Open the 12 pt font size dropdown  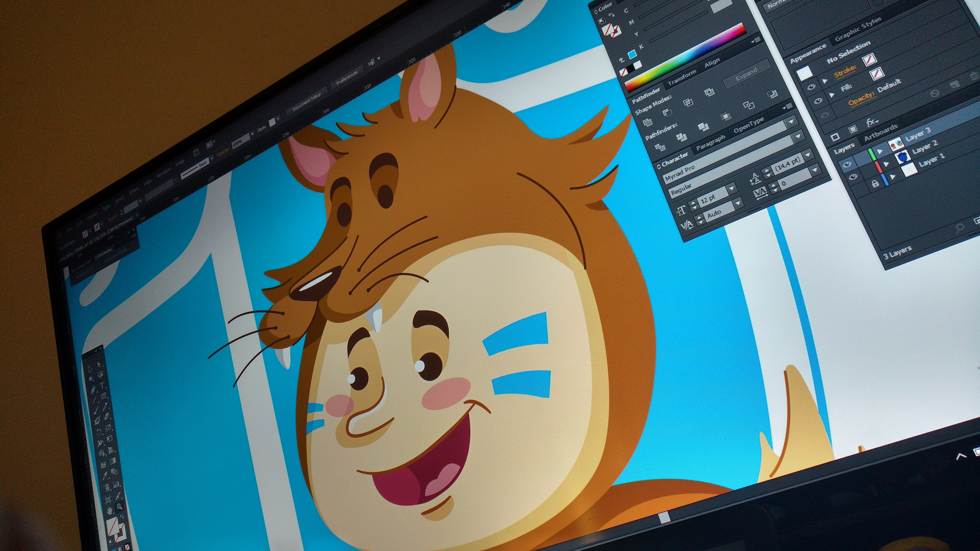(x=732, y=189)
